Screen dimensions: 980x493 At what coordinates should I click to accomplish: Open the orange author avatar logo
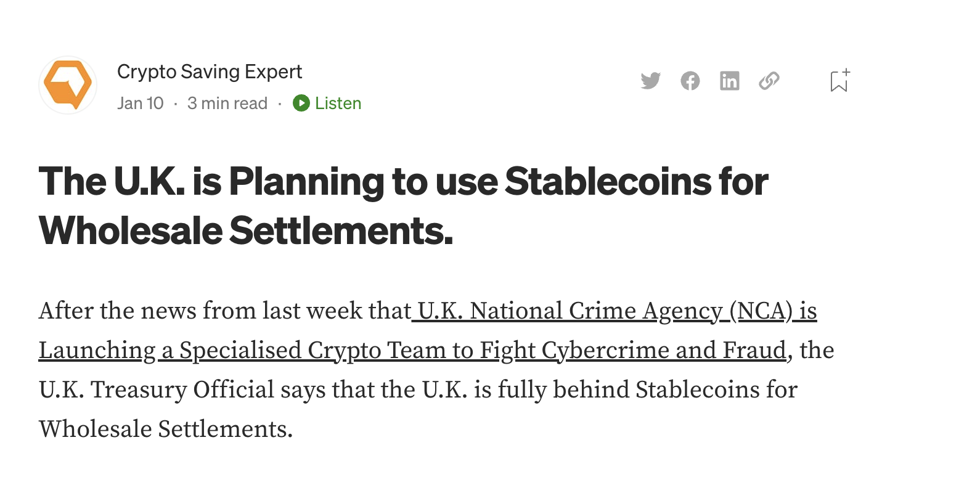pos(68,85)
